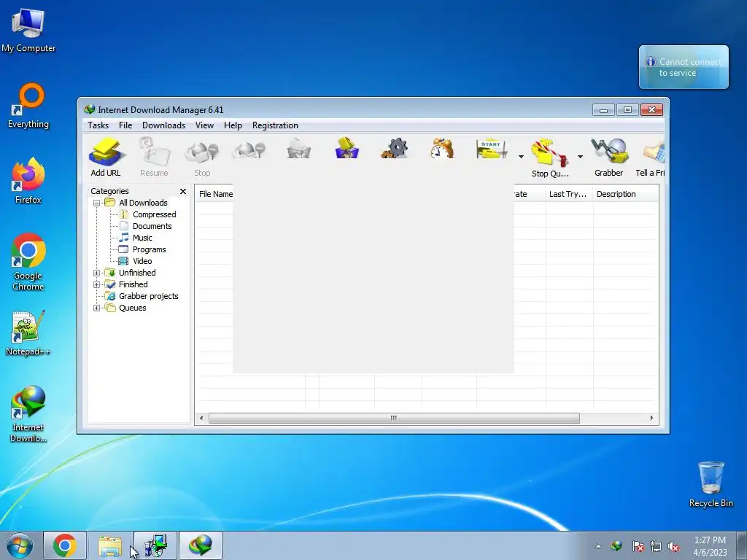Screen dimensions: 747x560
Task: Click horizontal scrollbar right arrow
Action: point(651,418)
